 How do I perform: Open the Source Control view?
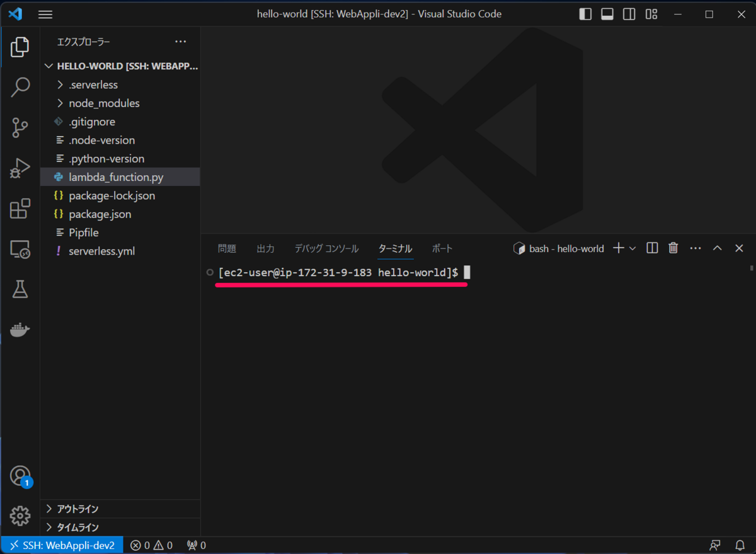point(20,128)
